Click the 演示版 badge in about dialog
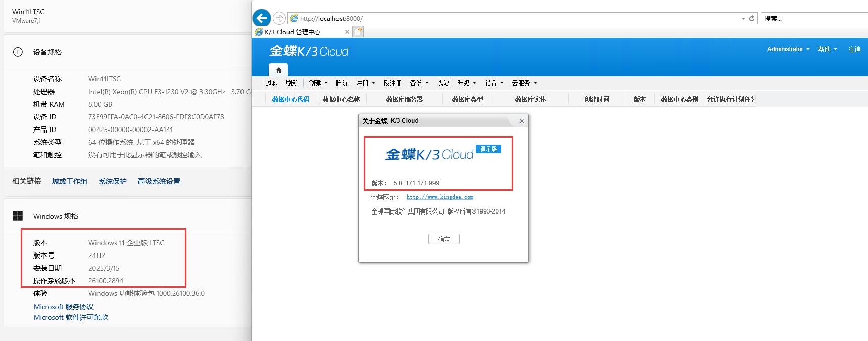The height and width of the screenshot is (341, 868). [x=489, y=149]
